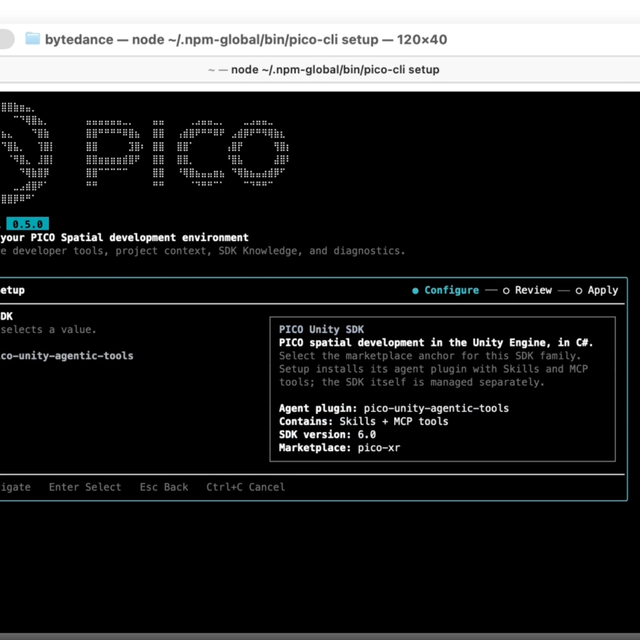Click the PICO Spatial development environment heading
Image resolution: width=640 pixels, height=640 pixels.
[124, 238]
